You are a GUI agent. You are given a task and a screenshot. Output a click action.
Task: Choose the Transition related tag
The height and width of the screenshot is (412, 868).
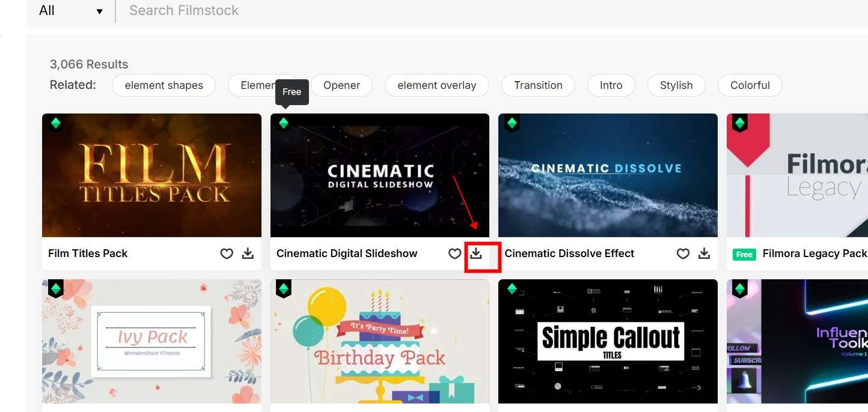click(x=538, y=85)
